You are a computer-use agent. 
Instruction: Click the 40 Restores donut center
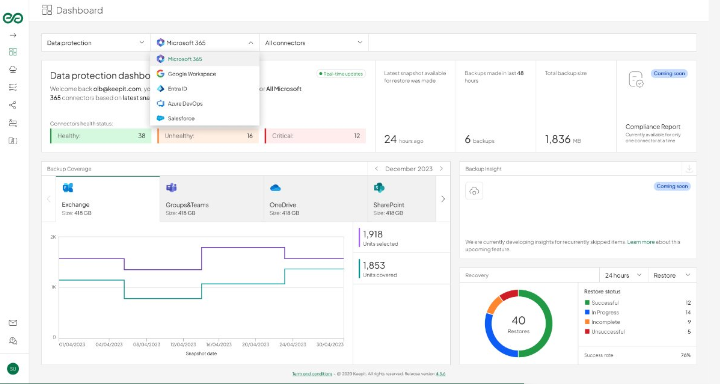[518, 323]
